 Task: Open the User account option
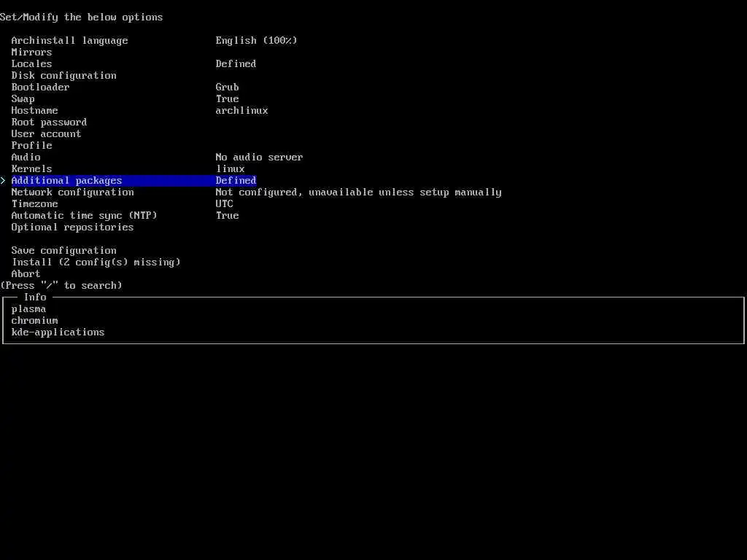click(x=46, y=134)
